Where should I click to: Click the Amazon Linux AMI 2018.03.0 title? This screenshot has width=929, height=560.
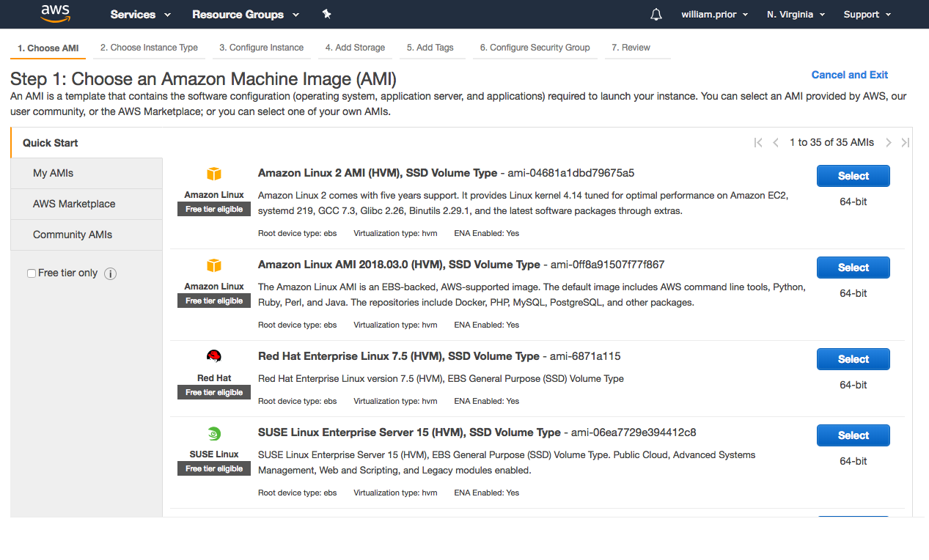tap(399, 265)
